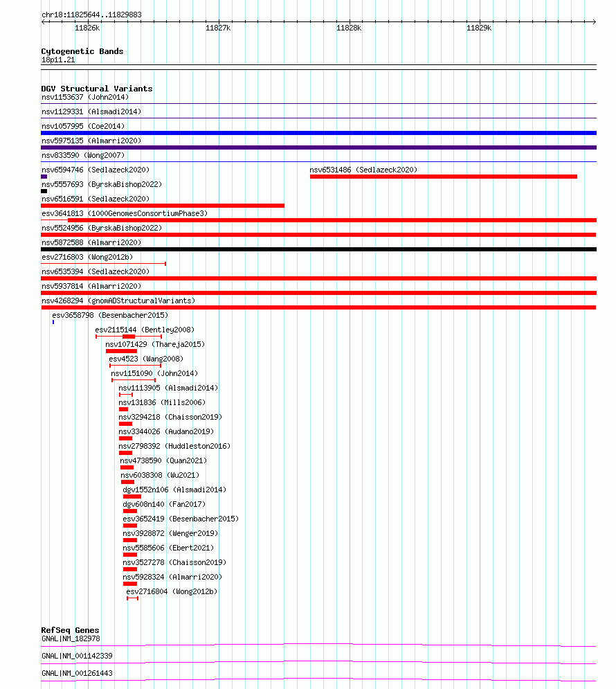The height and width of the screenshot is (689, 616).
Task: Select esv4523 (Wang2008) label
Action: [x=146, y=359]
